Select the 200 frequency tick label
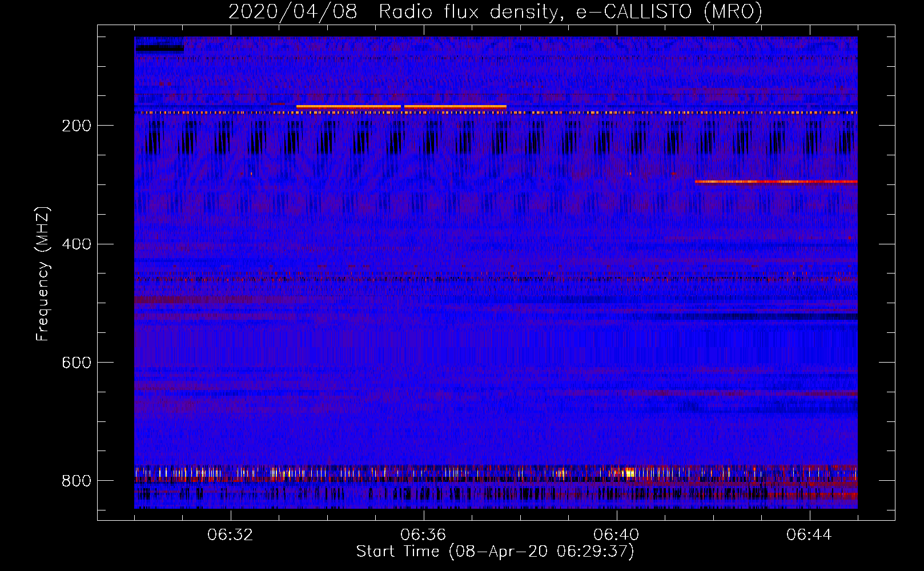Viewport: 924px width, 571px height. pos(77,126)
